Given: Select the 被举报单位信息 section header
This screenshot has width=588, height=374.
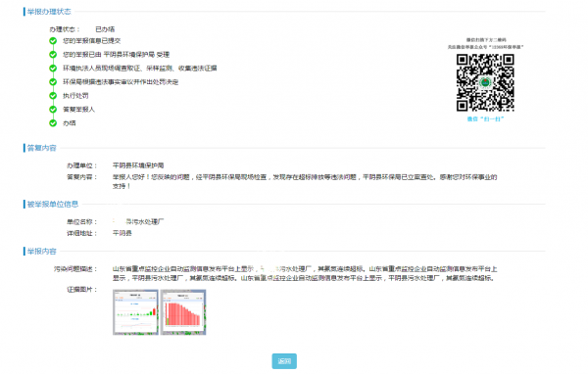Looking at the screenshot, I should (53, 205).
